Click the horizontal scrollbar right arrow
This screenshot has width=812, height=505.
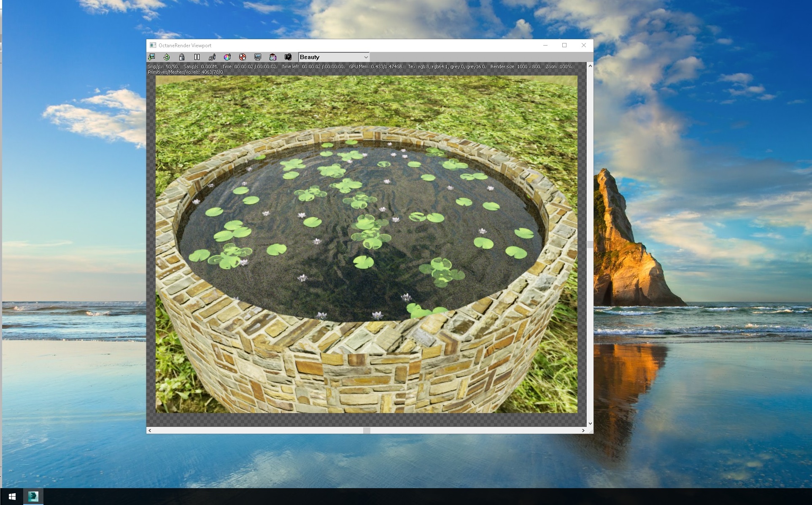tap(583, 430)
